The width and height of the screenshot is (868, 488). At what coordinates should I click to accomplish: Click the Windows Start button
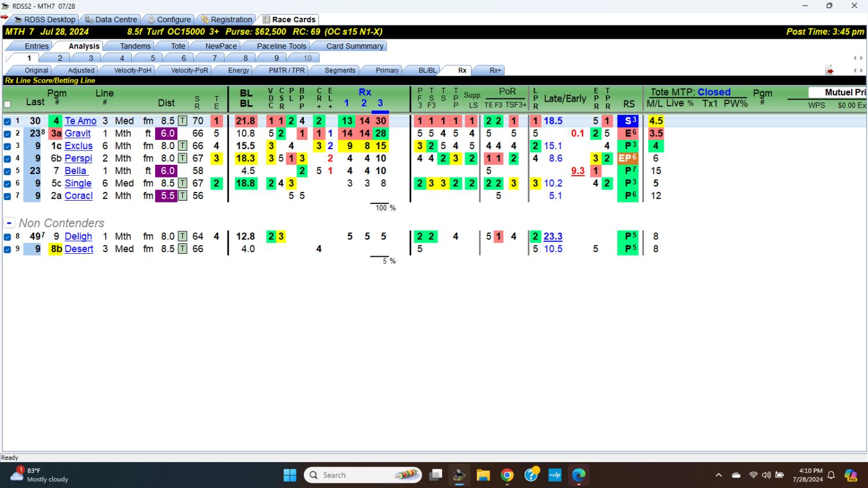pyautogui.click(x=290, y=475)
